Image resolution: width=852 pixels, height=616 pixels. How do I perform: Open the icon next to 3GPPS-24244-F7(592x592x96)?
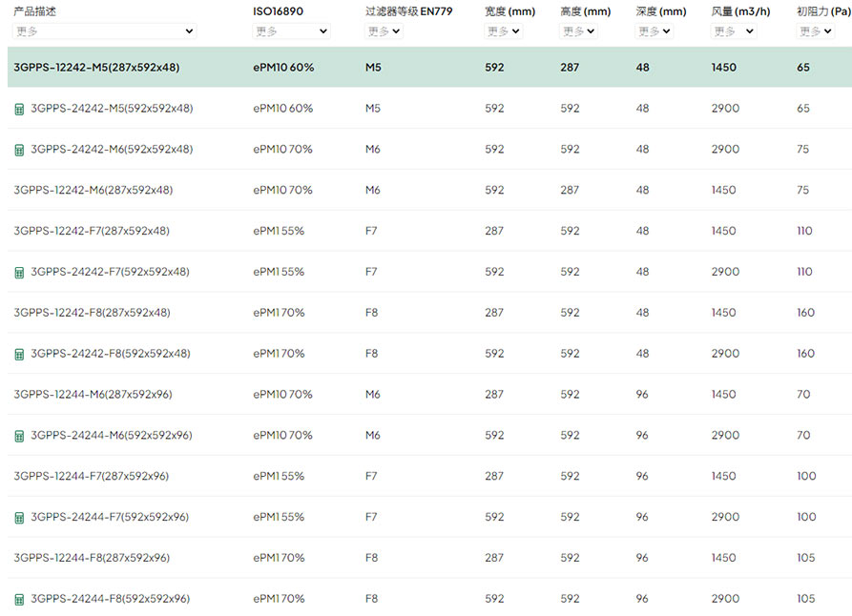(x=19, y=517)
